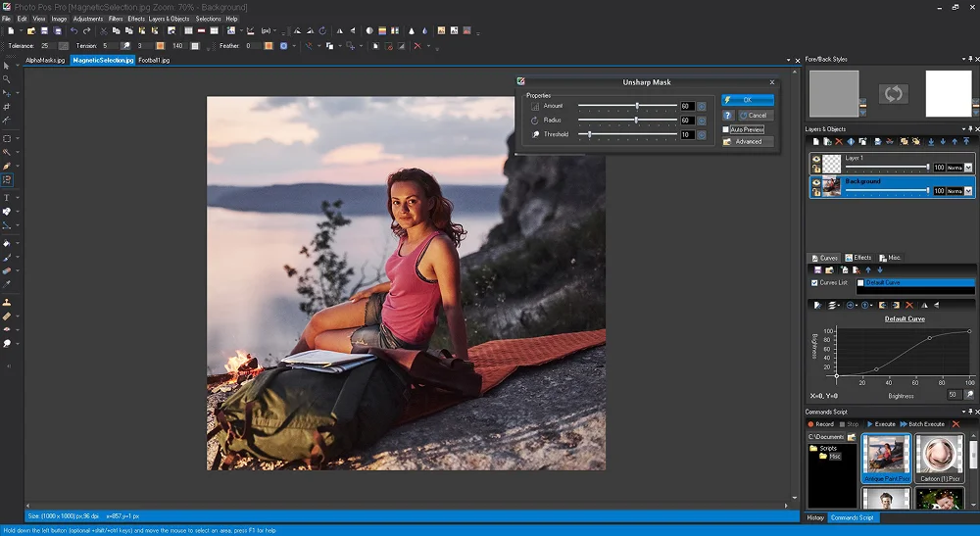Click the Undo arrow in the toolbar
Image resolution: width=980 pixels, height=536 pixels.
pos(73,31)
